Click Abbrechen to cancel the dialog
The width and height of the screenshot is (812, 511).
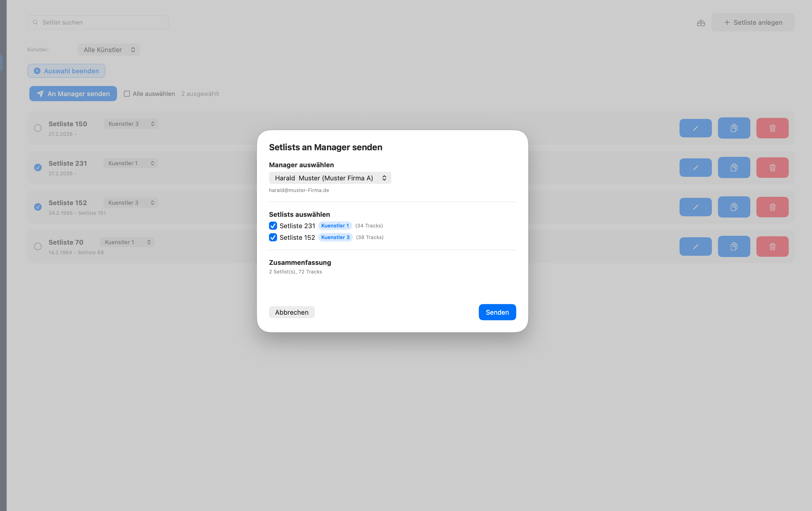point(291,312)
